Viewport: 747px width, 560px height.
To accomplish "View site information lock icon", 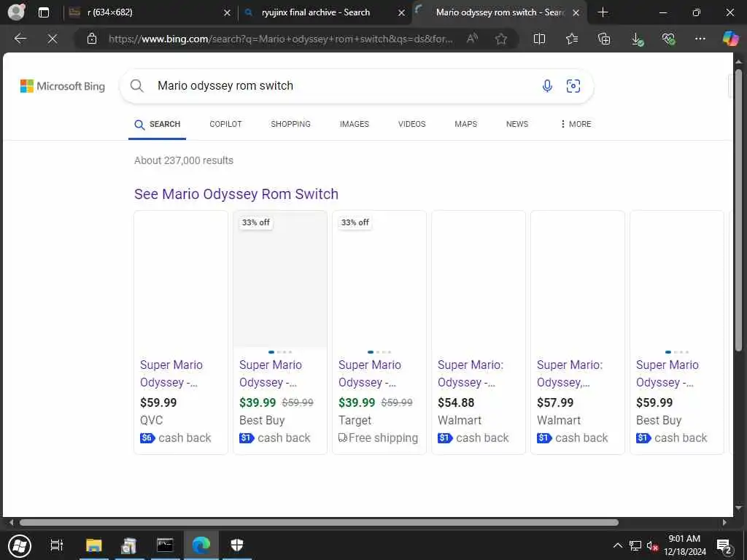I will click(x=92, y=39).
